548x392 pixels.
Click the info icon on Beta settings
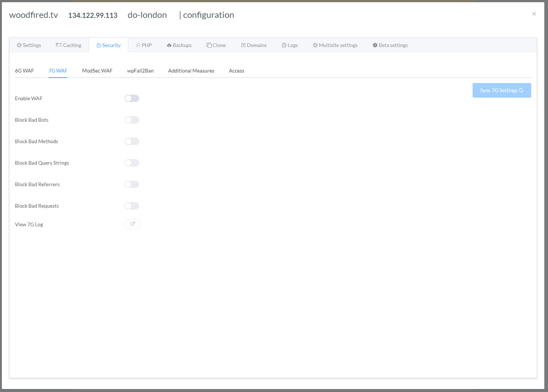click(x=375, y=45)
